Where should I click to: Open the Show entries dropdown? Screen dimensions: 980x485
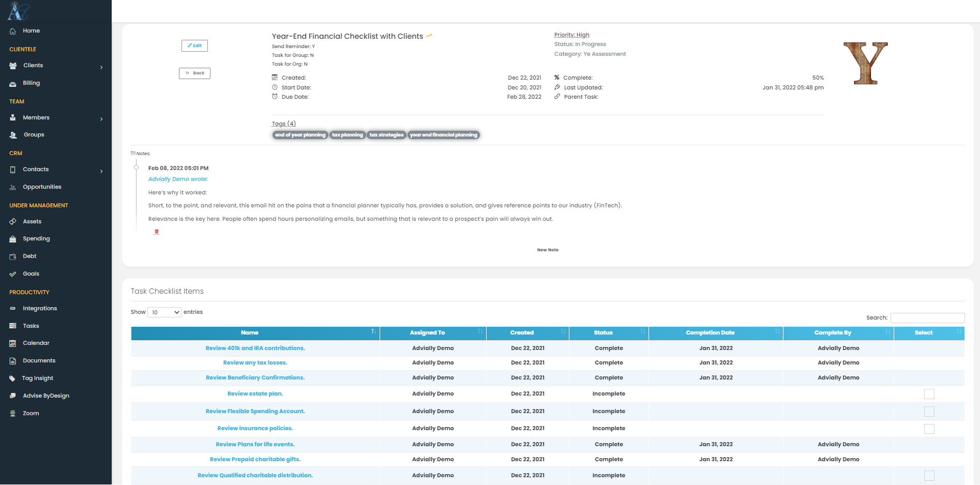(x=164, y=312)
